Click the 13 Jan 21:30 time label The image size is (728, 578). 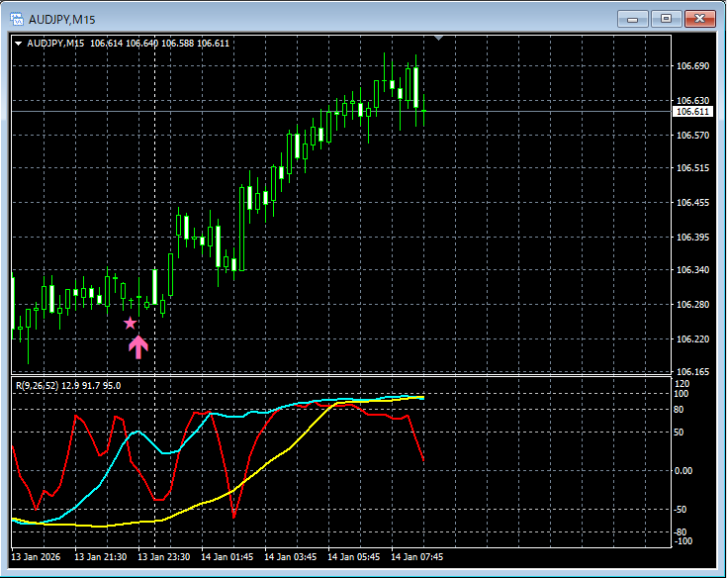tap(100, 556)
